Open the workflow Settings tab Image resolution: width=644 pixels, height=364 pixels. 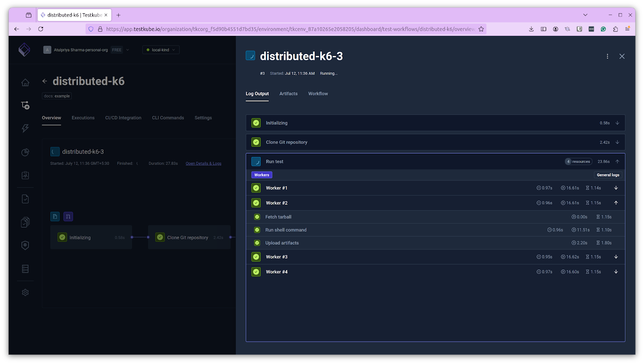(203, 118)
